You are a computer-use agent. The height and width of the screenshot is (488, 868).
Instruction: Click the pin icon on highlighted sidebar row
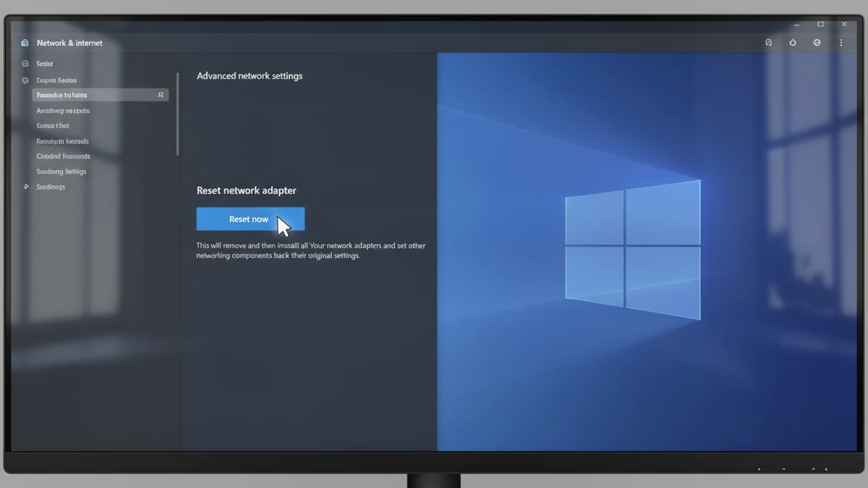coord(161,95)
